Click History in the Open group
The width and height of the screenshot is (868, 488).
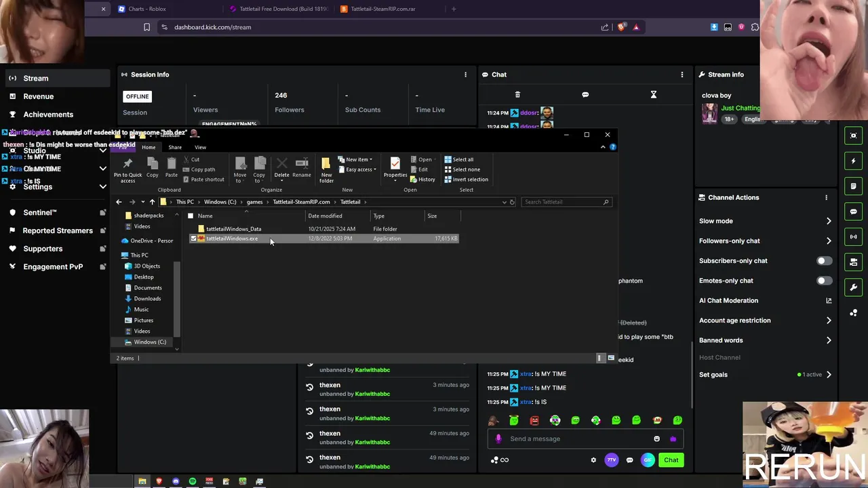(x=422, y=180)
